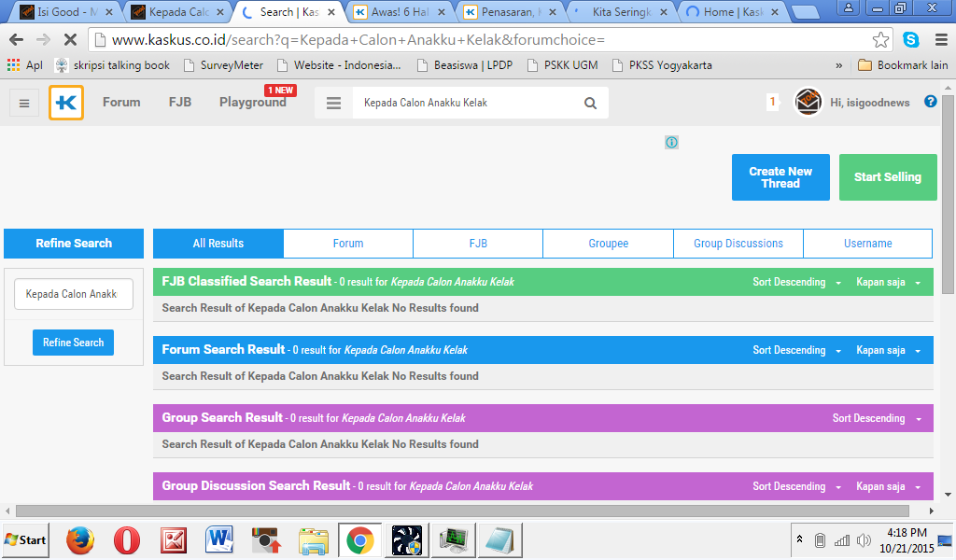
Task: Expand Forum Search Kapan saja dropdown
Action: (x=889, y=350)
